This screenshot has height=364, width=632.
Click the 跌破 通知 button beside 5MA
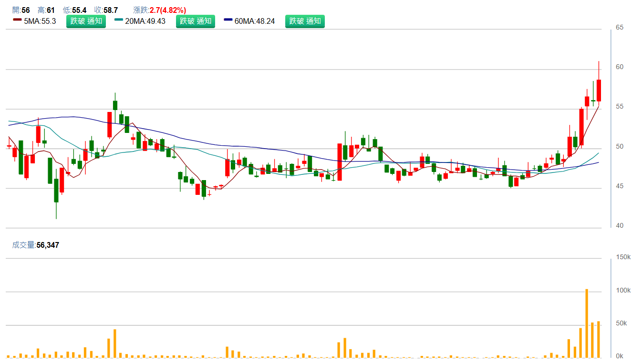[x=86, y=21]
